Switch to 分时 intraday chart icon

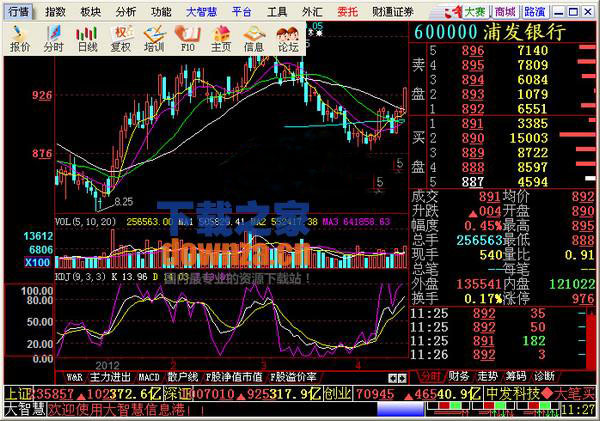coord(53,39)
